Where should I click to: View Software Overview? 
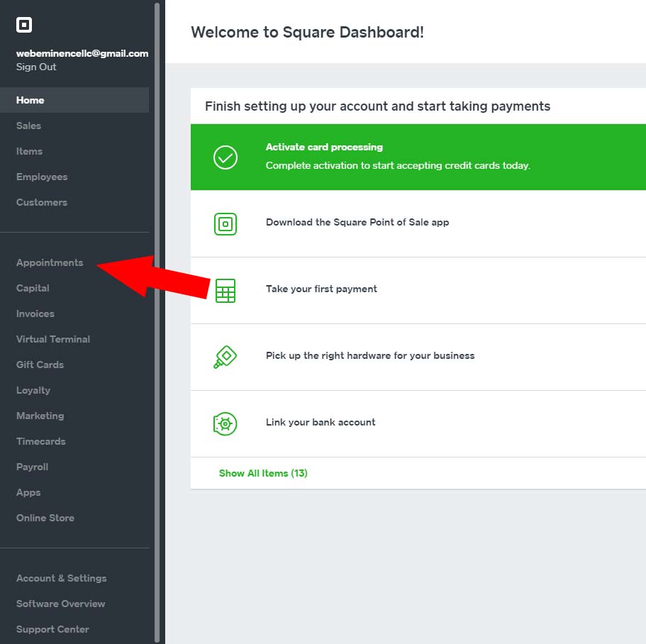click(60, 604)
